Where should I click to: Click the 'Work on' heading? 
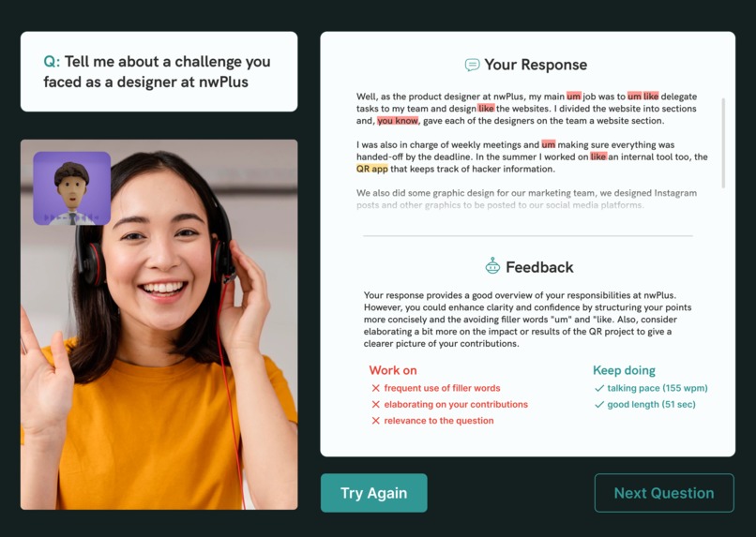click(x=392, y=370)
